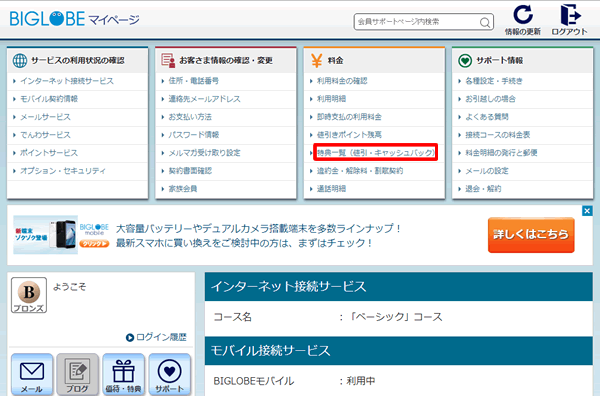Click the インターネット接続サービス section header
The width and height of the screenshot is (600, 396).
399,287
